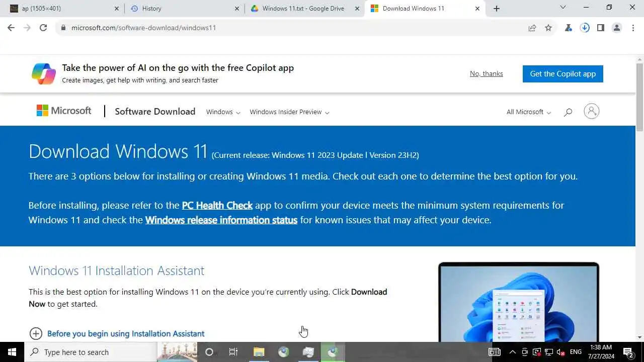Open the clock showing 1:38 AM

pos(600,352)
